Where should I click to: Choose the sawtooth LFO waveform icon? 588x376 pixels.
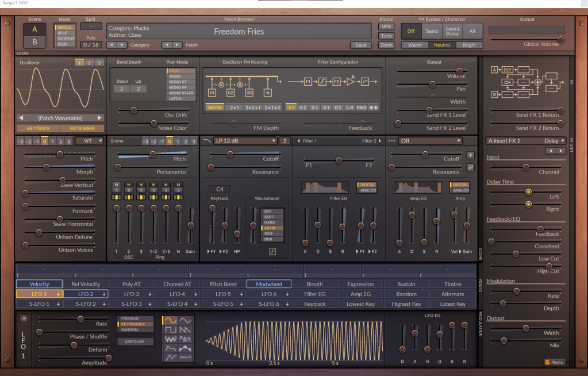pyautogui.click(x=185, y=330)
